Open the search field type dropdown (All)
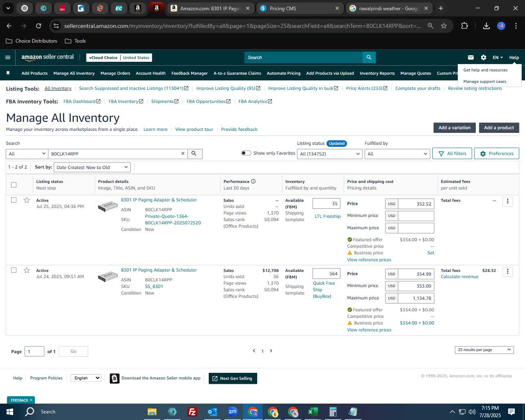This screenshot has width=525, height=420. point(27,154)
